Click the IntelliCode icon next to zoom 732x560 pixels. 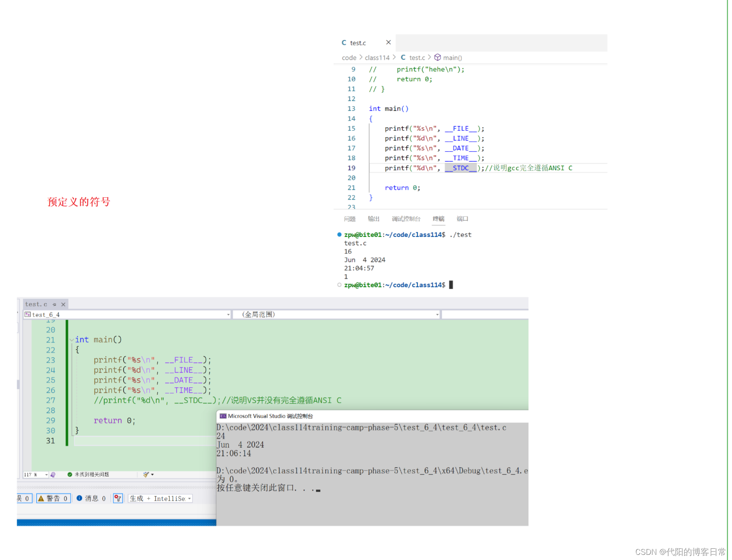[53, 474]
